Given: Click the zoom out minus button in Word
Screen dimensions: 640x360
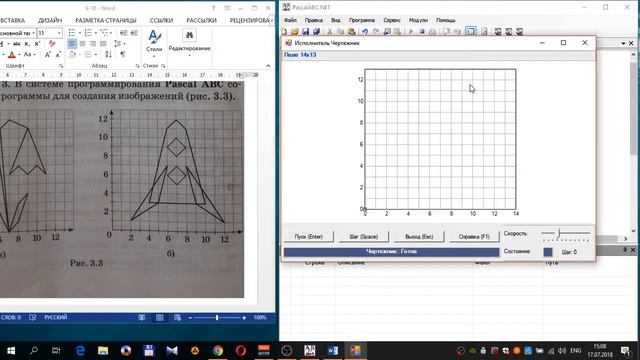Looking at the screenshot, I should [190, 318].
